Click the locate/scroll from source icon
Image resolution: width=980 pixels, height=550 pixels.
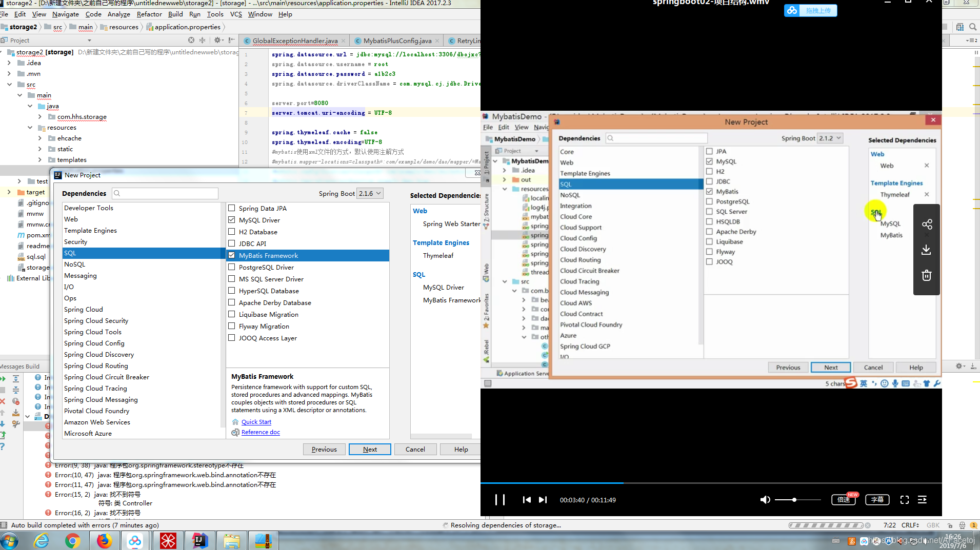(191, 40)
